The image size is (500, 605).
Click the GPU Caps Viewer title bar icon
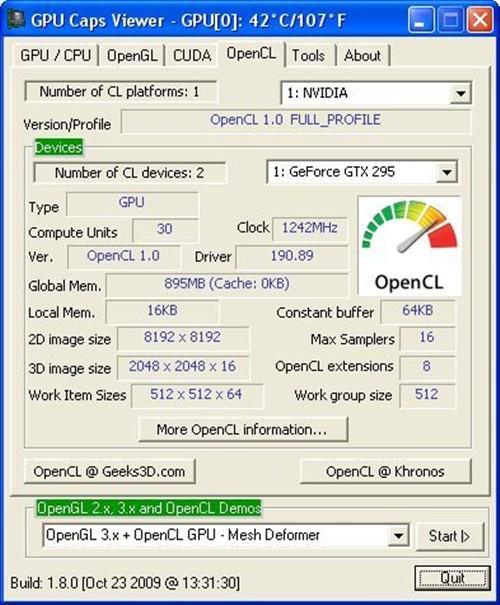(x=17, y=19)
